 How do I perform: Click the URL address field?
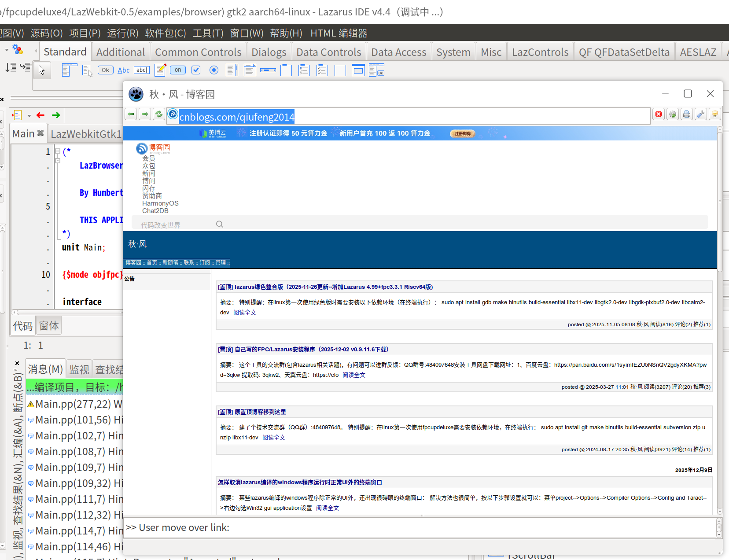pyautogui.click(x=408, y=117)
